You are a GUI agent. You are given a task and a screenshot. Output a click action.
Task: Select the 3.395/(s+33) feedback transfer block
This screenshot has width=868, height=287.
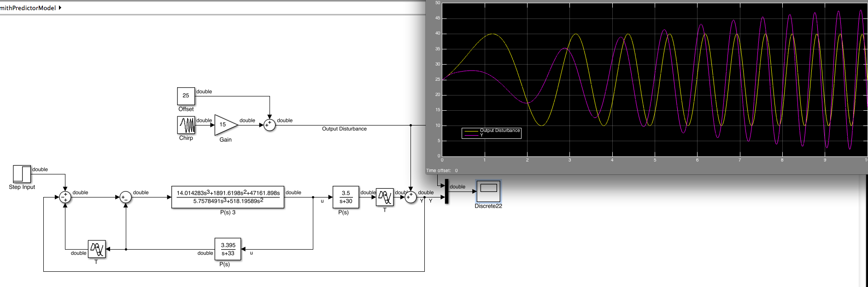[x=228, y=249]
